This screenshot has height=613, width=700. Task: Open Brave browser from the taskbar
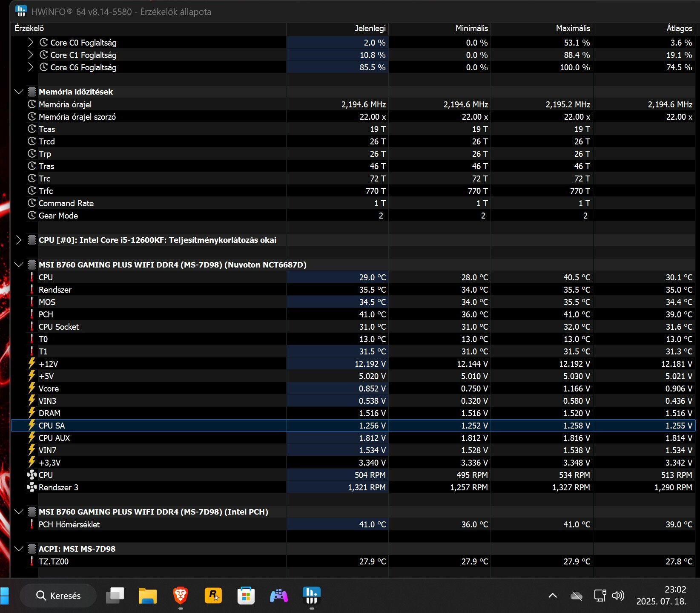(181, 596)
